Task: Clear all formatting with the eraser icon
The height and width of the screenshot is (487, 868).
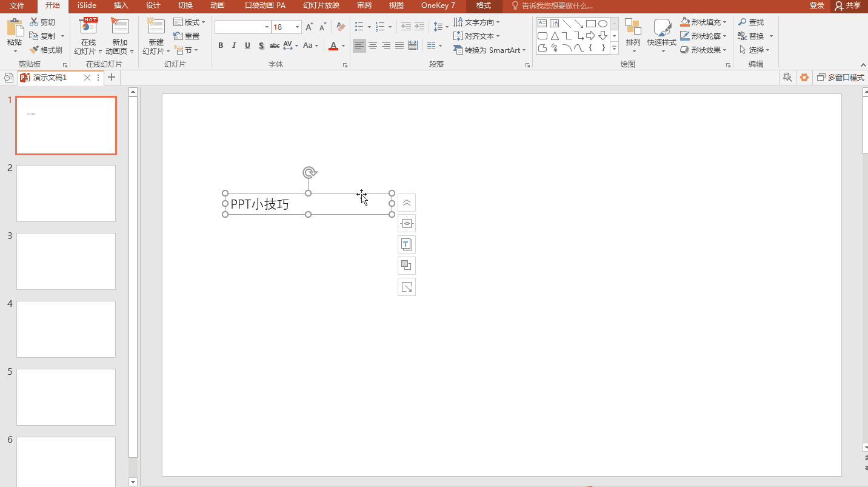Action: coord(341,27)
